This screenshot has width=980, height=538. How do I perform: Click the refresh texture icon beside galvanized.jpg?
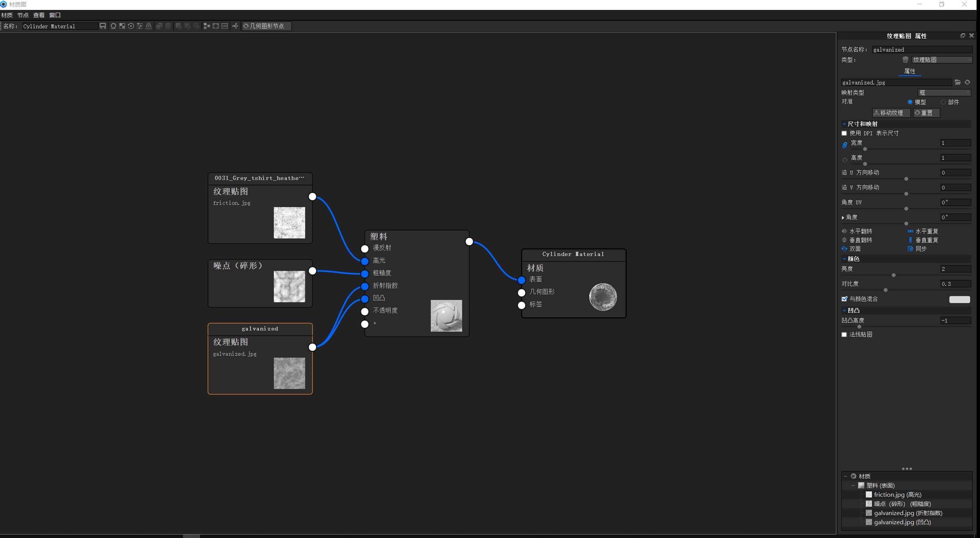click(967, 82)
